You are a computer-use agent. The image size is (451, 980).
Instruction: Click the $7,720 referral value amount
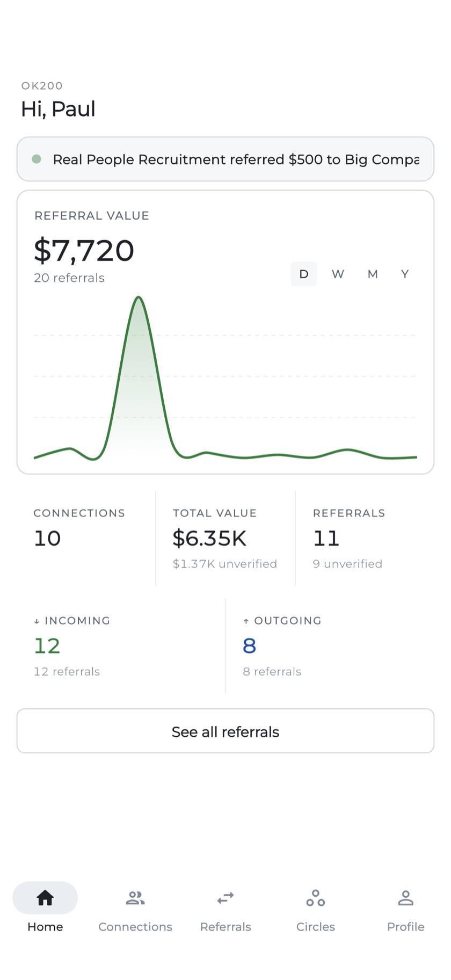coord(84,250)
